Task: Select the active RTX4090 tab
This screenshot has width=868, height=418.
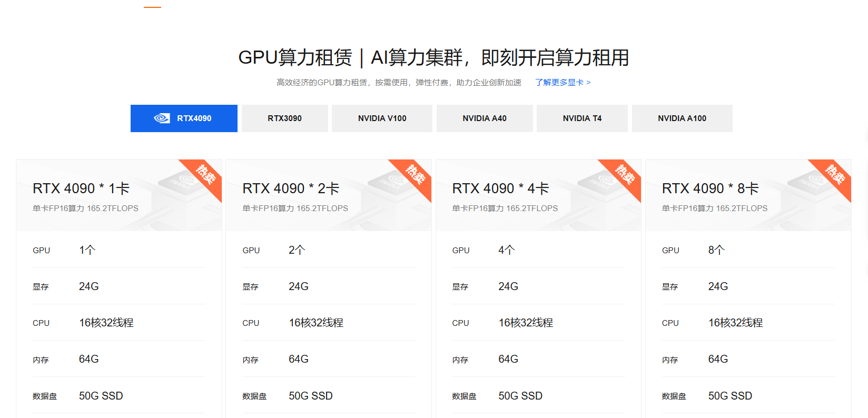Action: click(x=194, y=118)
